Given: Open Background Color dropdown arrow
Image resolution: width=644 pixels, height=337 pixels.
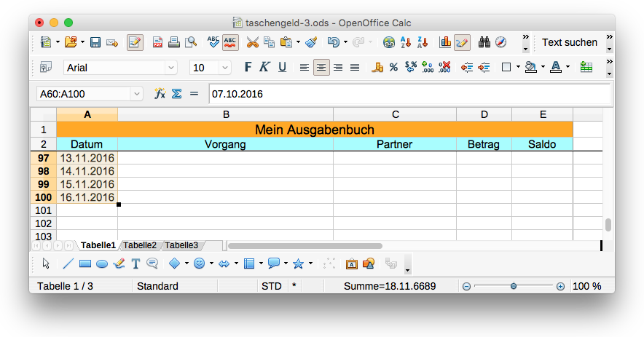Looking at the screenshot, I should (543, 67).
